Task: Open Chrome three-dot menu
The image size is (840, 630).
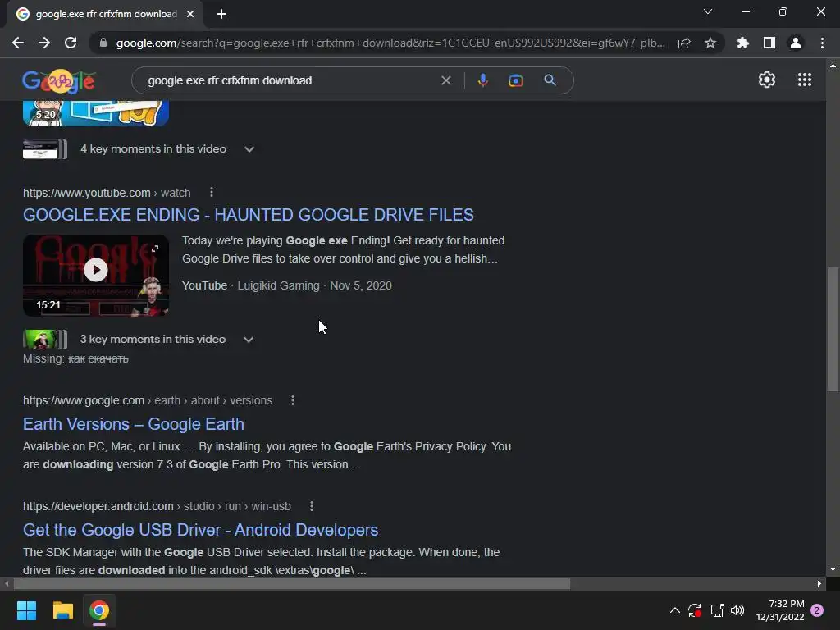Action: tap(822, 43)
